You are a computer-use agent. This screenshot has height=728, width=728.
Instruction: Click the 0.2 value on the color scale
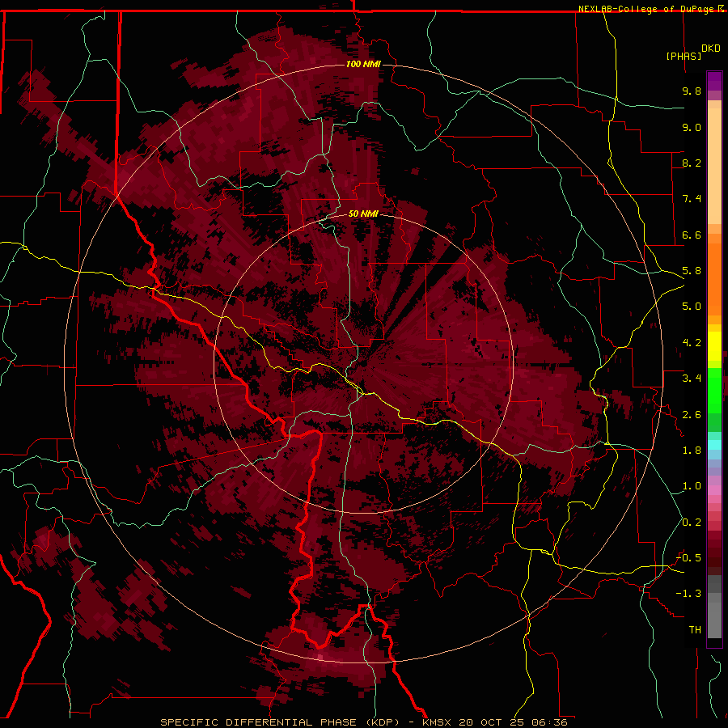[692, 523]
